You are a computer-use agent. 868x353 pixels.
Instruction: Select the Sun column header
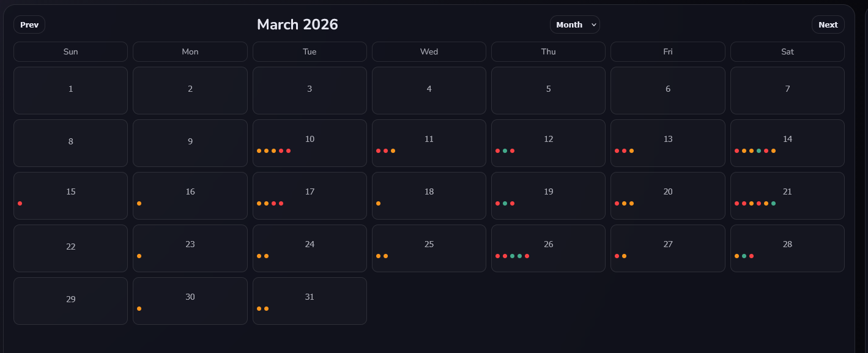pyautogui.click(x=70, y=51)
